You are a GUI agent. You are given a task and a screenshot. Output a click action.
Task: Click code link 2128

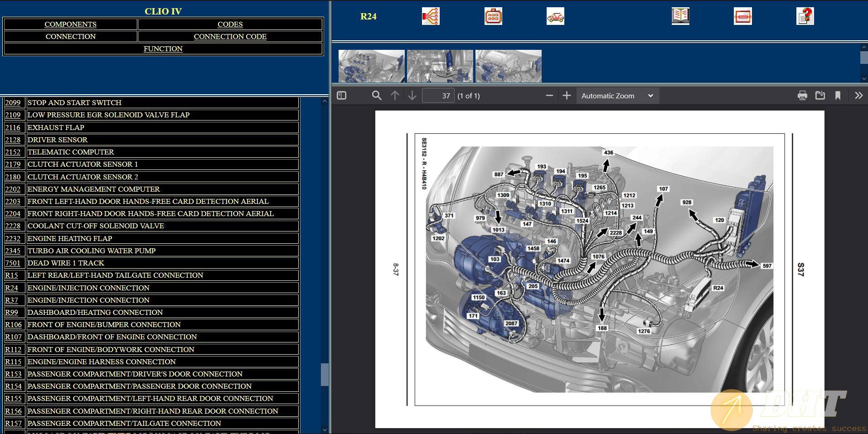tap(13, 140)
